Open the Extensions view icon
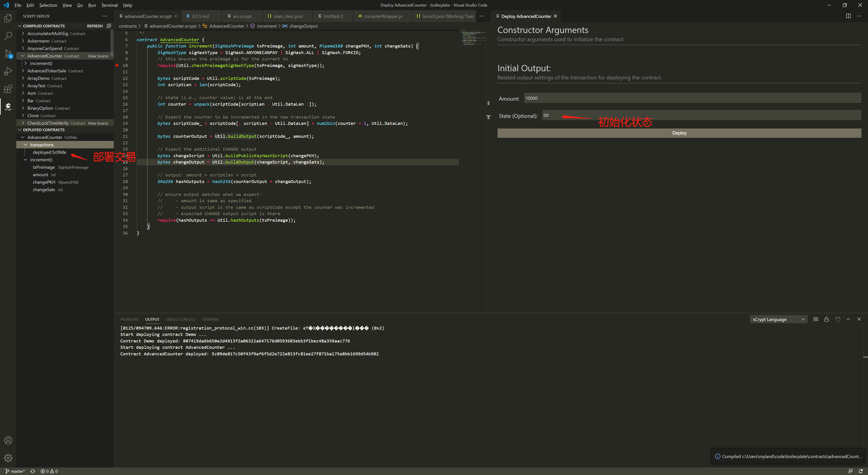 pos(8,89)
